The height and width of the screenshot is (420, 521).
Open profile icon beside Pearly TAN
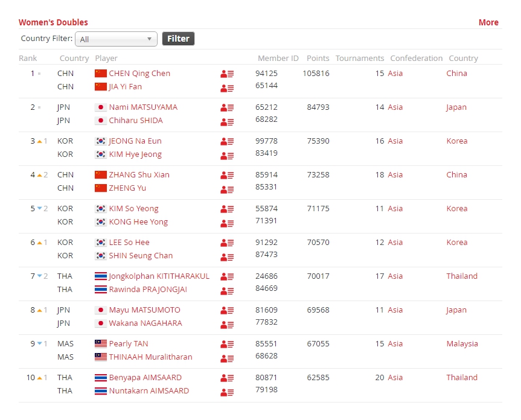(227, 344)
